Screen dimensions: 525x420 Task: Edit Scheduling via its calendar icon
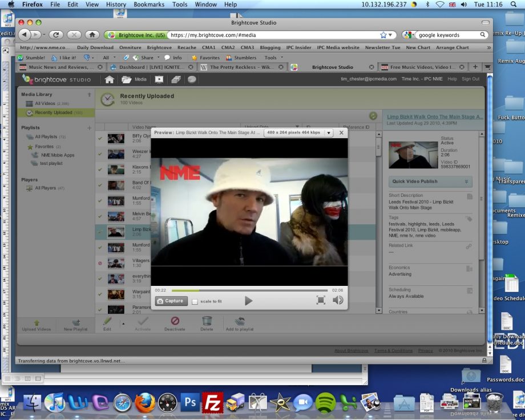point(470,290)
